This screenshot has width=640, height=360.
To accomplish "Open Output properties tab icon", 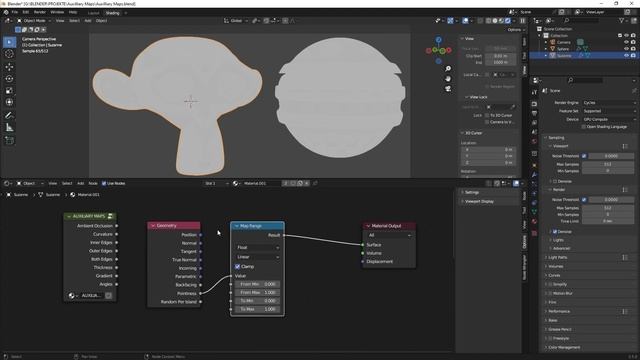I will (534, 113).
